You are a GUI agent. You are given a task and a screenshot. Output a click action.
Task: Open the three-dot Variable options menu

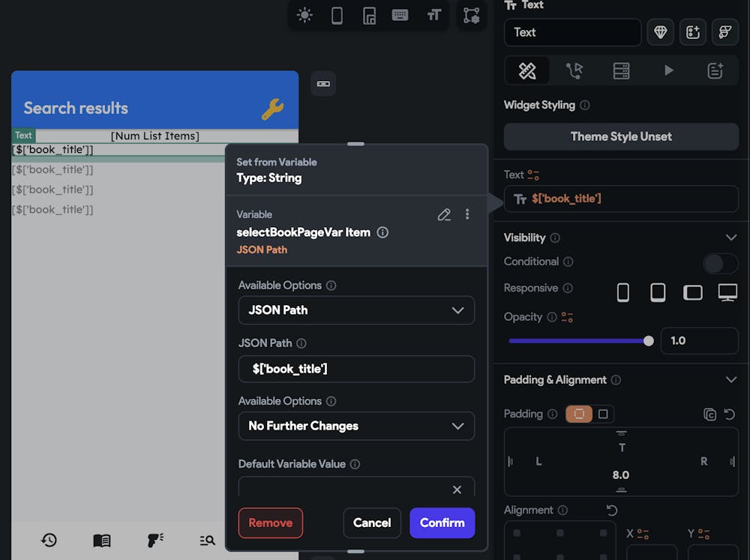467,214
